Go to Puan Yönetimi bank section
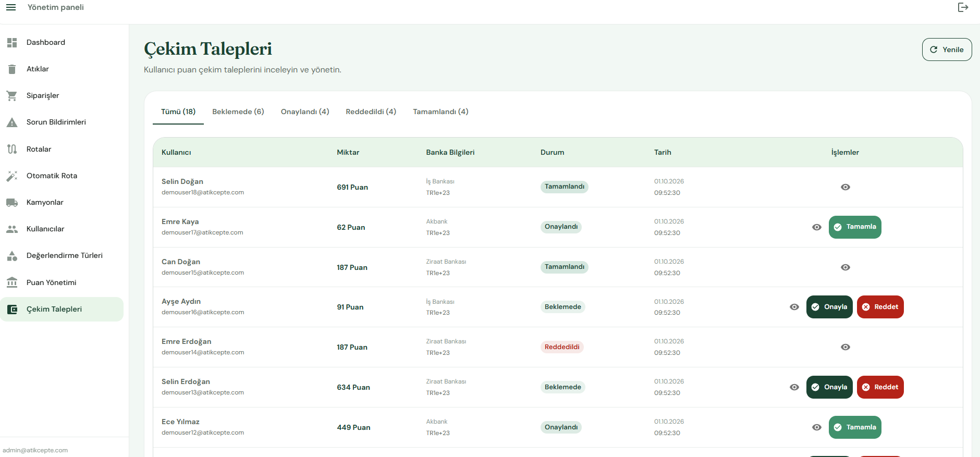Image resolution: width=980 pixels, height=457 pixels. [62, 282]
